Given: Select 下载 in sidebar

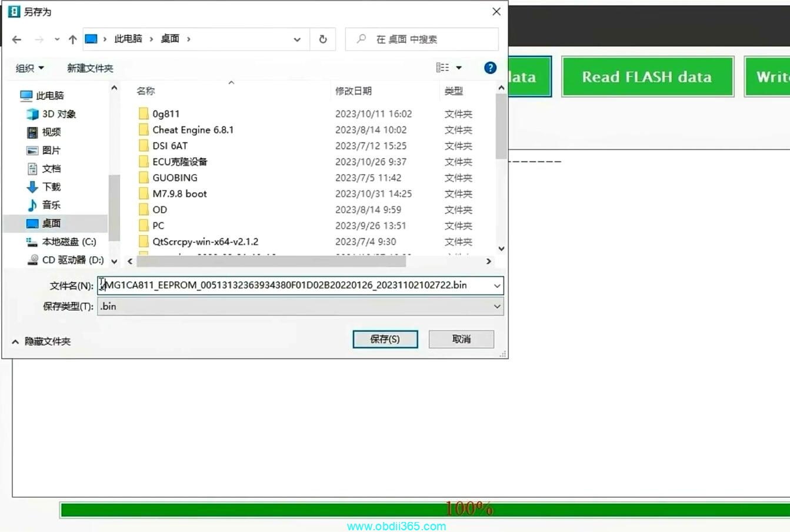Looking at the screenshot, I should tap(44, 187).
